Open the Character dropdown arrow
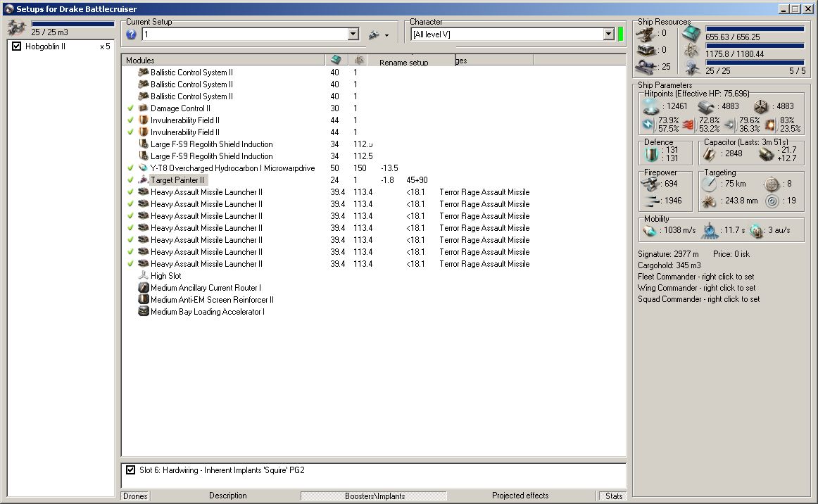The width and height of the screenshot is (818, 504). tap(608, 34)
